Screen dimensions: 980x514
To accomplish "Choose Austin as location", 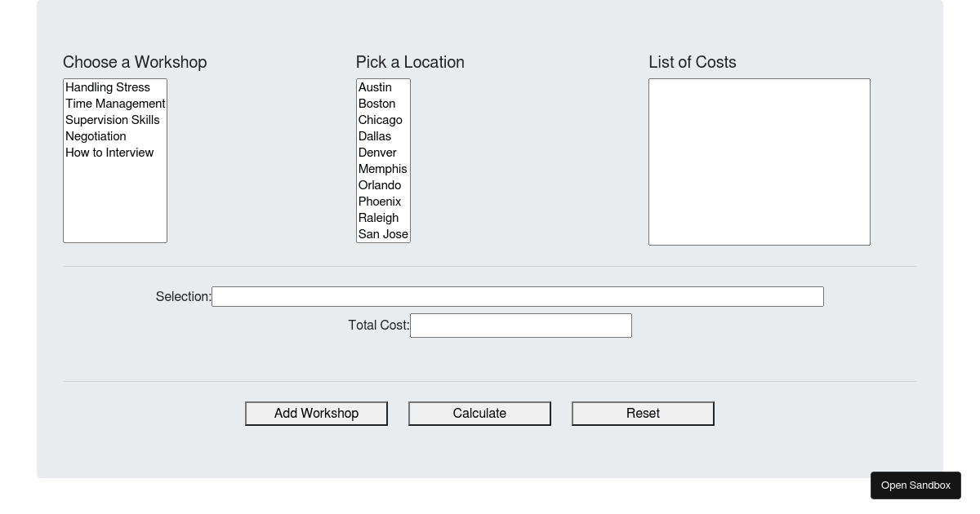I will [x=375, y=87].
